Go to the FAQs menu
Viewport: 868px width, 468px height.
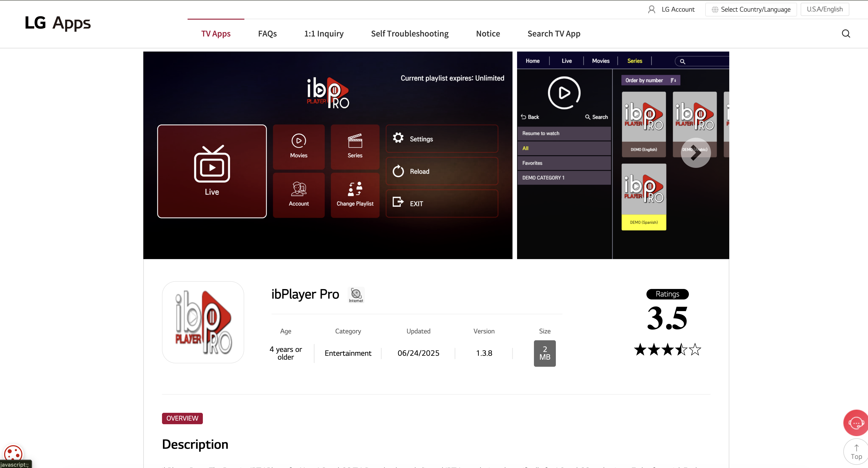(267, 34)
